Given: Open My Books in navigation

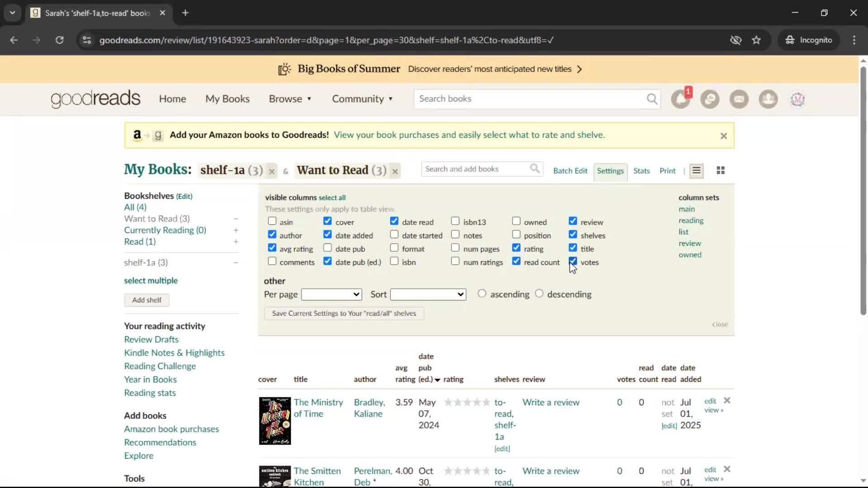Looking at the screenshot, I should [227, 99].
